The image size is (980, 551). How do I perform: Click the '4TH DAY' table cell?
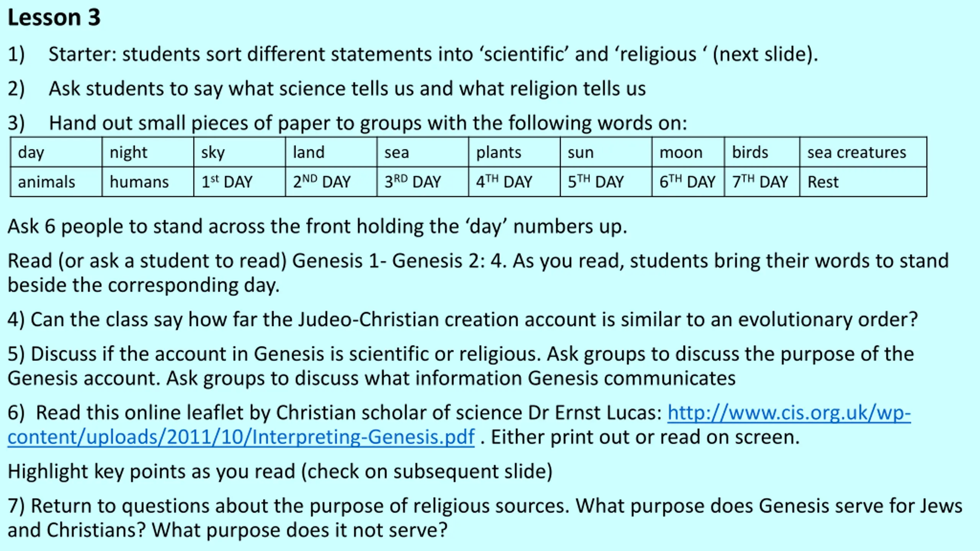514,182
